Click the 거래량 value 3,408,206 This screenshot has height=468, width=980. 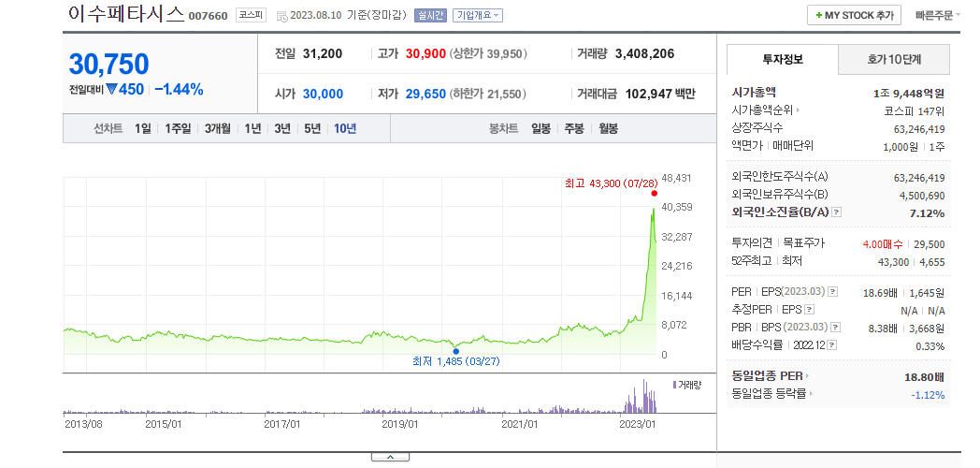644,53
